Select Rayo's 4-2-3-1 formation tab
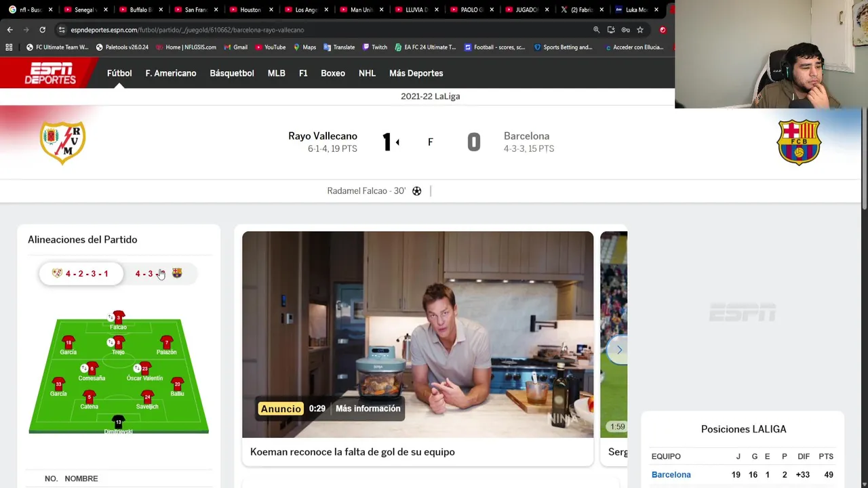The width and height of the screenshot is (868, 488). point(81,274)
